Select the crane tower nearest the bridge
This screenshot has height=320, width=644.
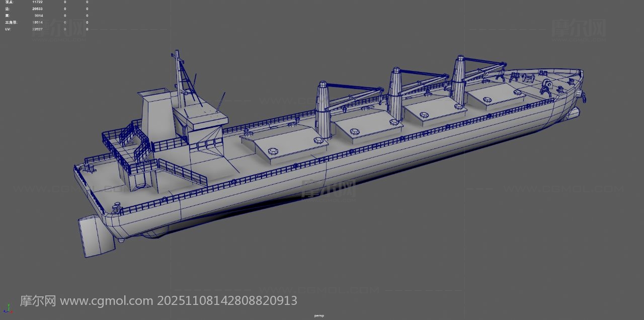(x=323, y=110)
